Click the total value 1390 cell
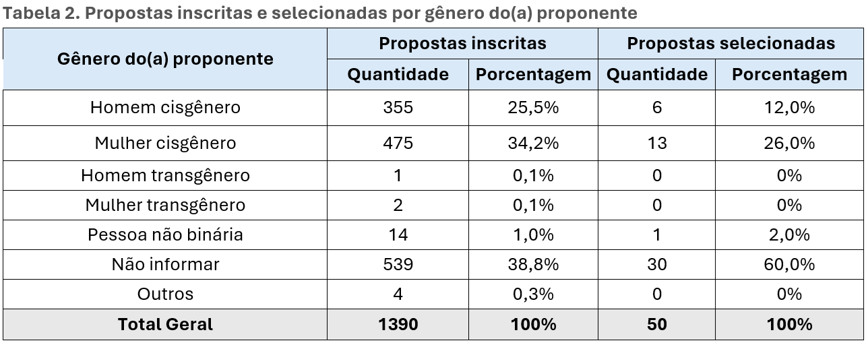This screenshot has width=868, height=345. 398,324
